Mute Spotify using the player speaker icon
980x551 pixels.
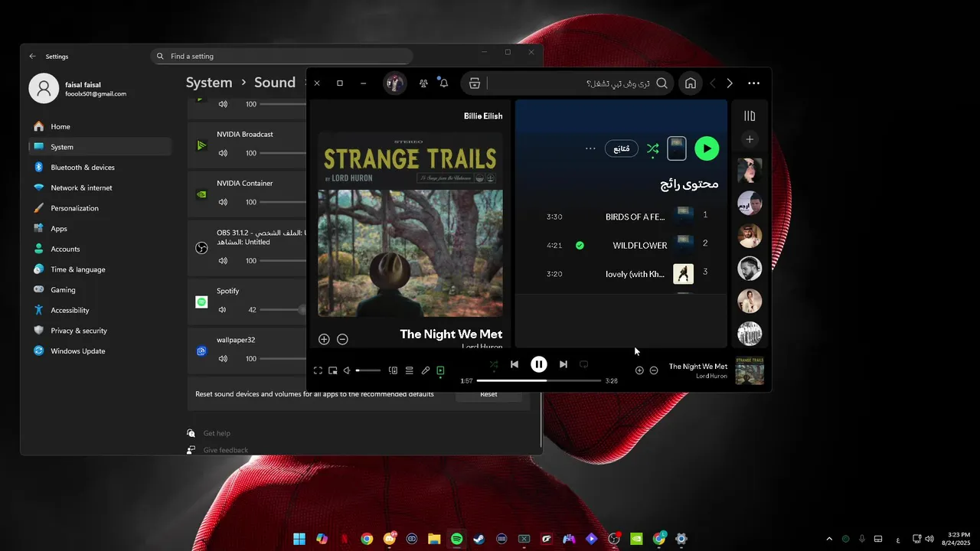pos(347,370)
